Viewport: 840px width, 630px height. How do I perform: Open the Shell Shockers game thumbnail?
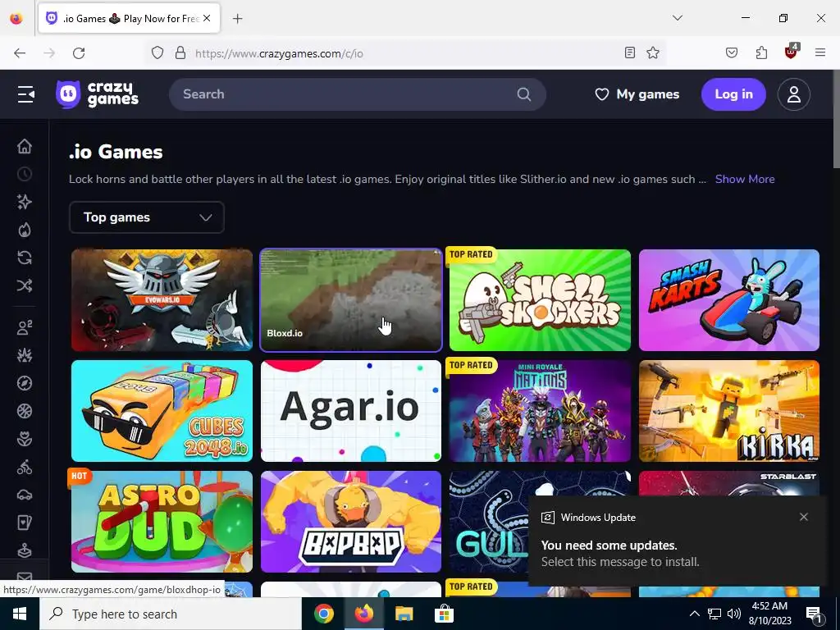tap(540, 300)
